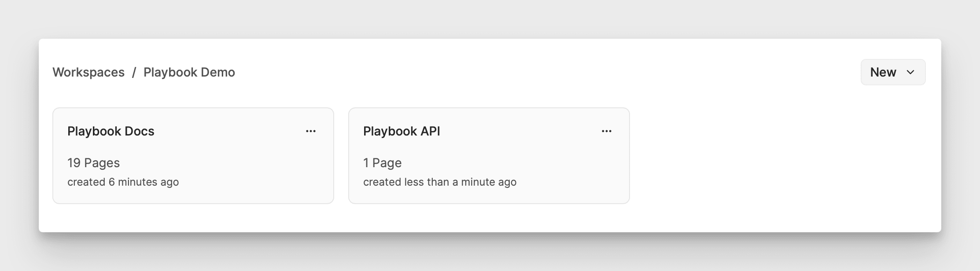The image size is (980, 271).
Task: Click the created 6 minutes ago text
Action: [x=123, y=182]
